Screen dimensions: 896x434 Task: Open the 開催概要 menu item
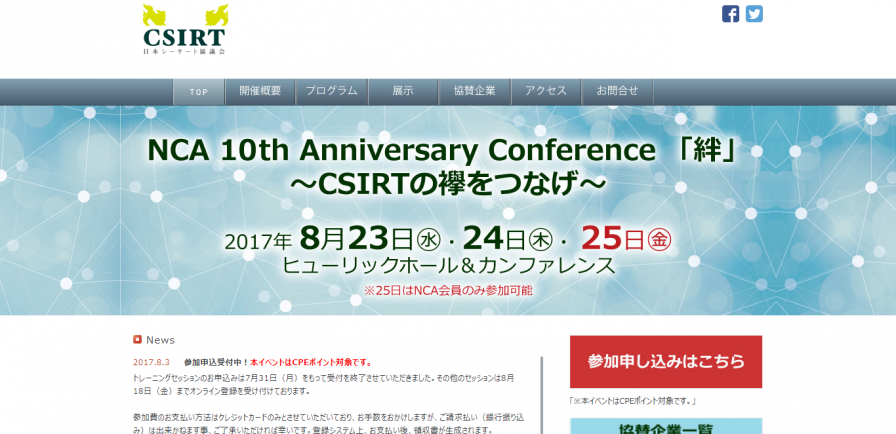click(x=260, y=92)
